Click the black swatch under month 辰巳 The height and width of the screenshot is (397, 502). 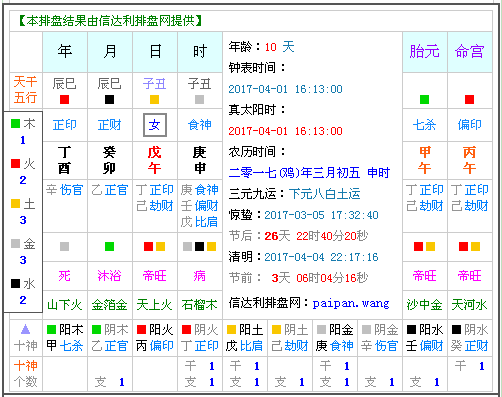tap(110, 99)
